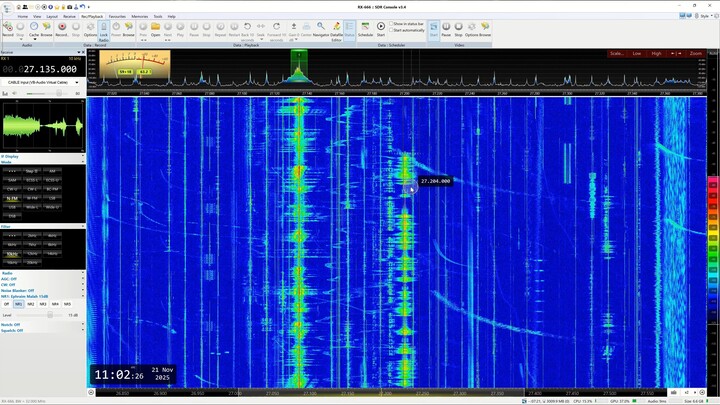Turn noise reduction Off

tap(6, 304)
